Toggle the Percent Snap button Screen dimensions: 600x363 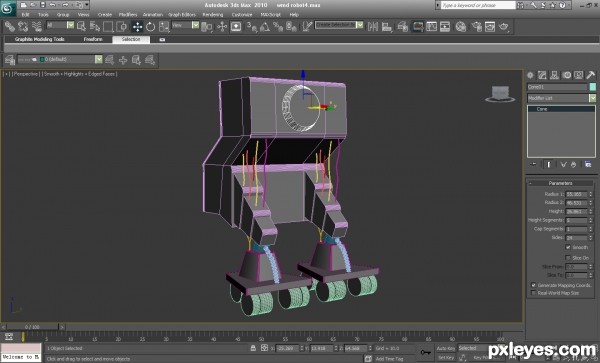click(278, 26)
